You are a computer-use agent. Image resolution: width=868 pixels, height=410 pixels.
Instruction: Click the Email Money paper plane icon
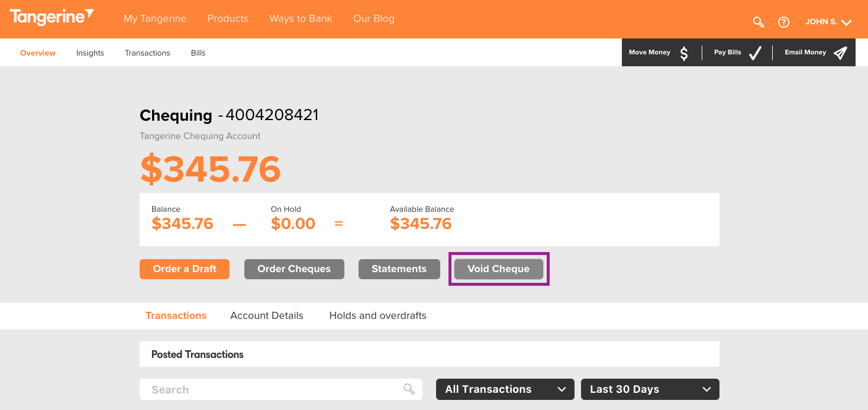[x=840, y=53]
